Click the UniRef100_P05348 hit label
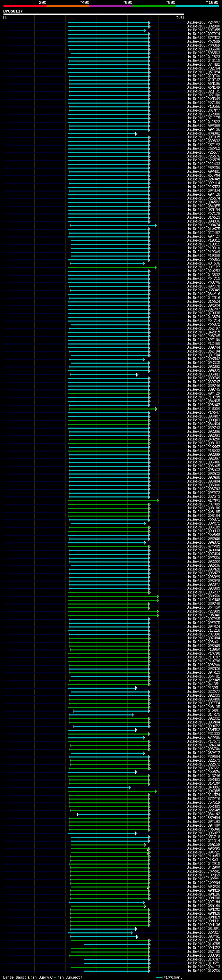222x980 pixels. tap(203, 829)
